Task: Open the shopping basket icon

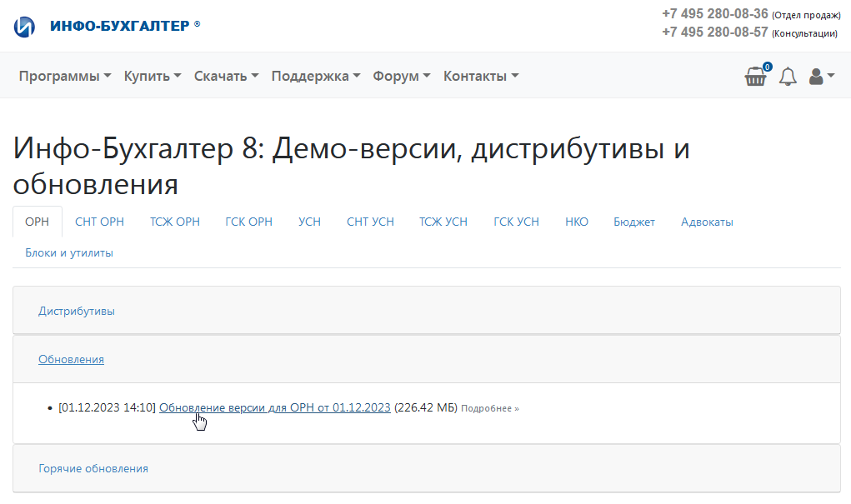Action: 756,77
